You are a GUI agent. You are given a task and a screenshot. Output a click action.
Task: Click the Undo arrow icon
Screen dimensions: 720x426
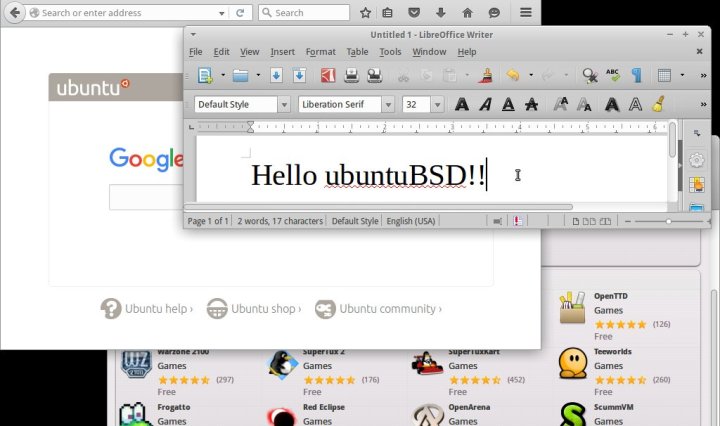tap(512, 75)
